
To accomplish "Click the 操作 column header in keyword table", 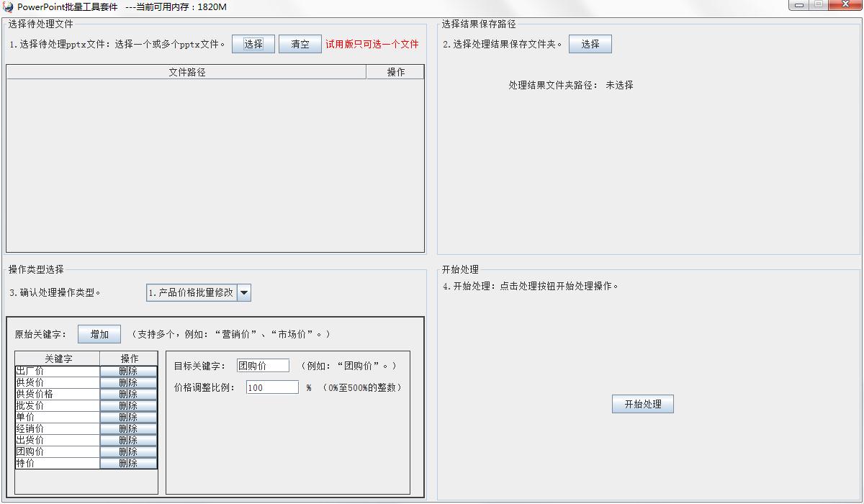I will [x=128, y=358].
